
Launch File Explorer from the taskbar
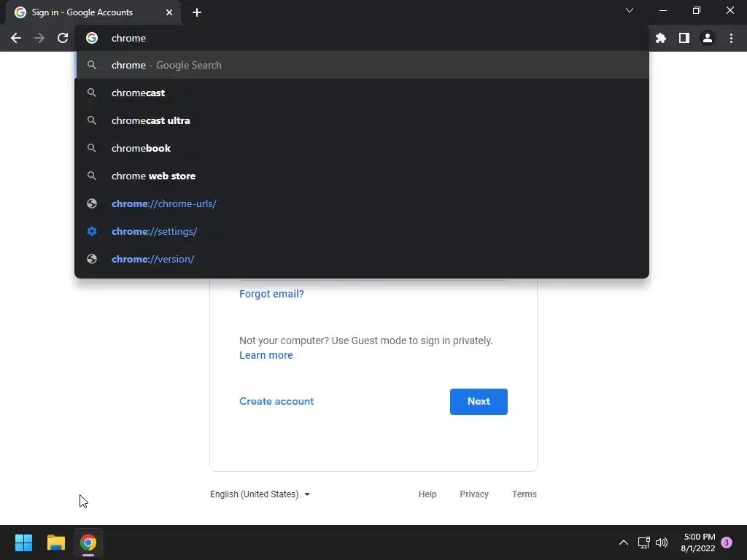55,542
